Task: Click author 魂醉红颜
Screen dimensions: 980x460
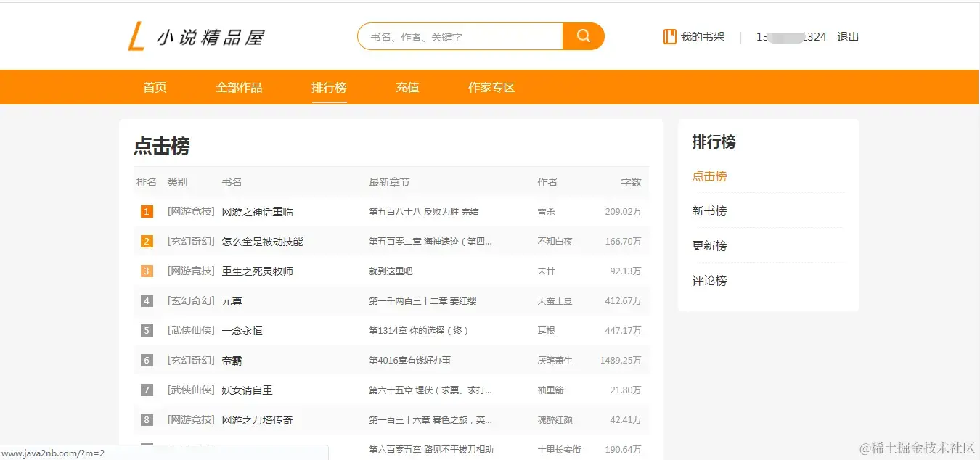Action: point(555,420)
